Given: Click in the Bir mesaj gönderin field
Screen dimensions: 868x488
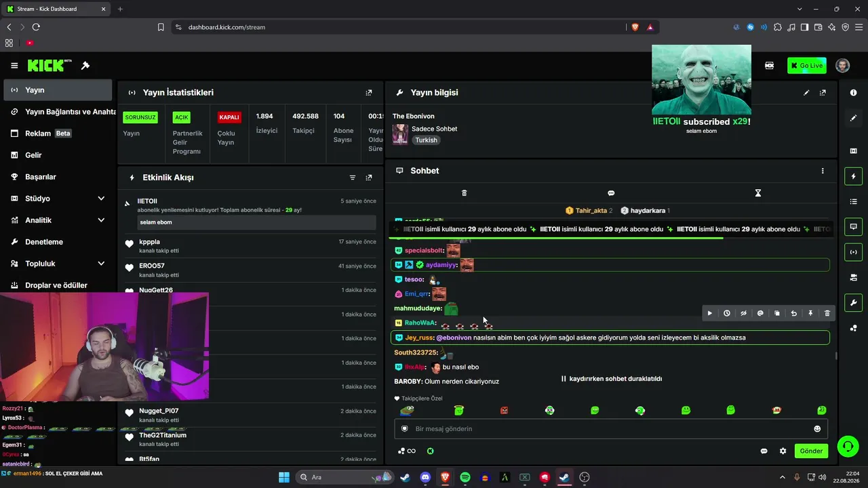Looking at the screenshot, I should pyautogui.click(x=611, y=429).
